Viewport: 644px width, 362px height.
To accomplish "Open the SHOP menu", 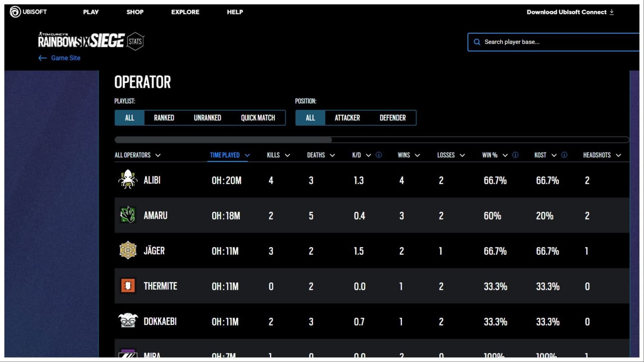I will point(135,12).
